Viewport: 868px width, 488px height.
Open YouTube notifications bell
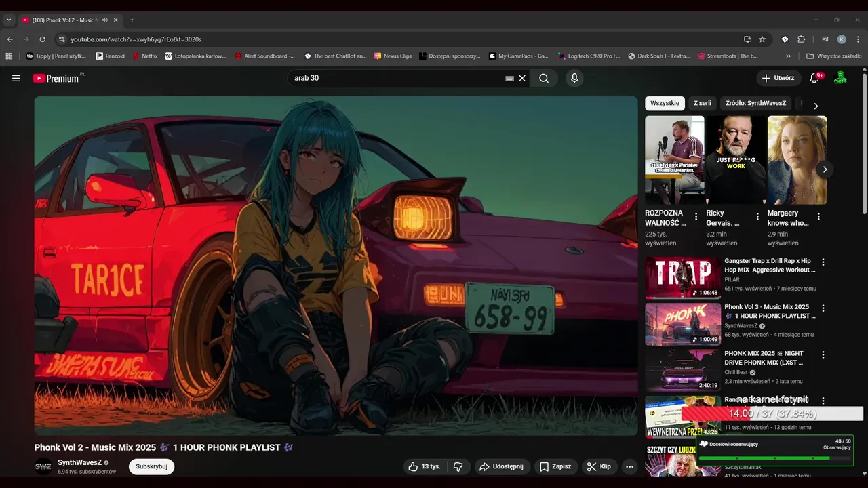point(815,78)
